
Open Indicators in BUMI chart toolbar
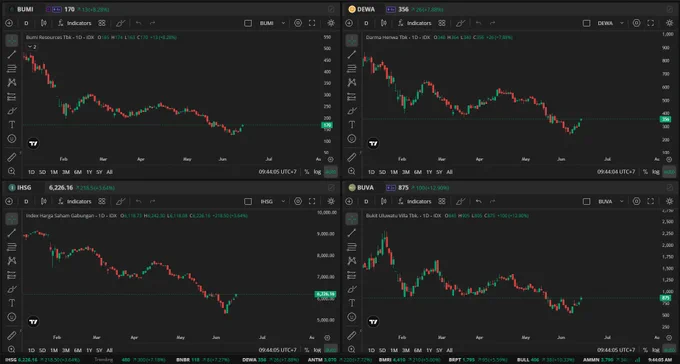pos(75,23)
